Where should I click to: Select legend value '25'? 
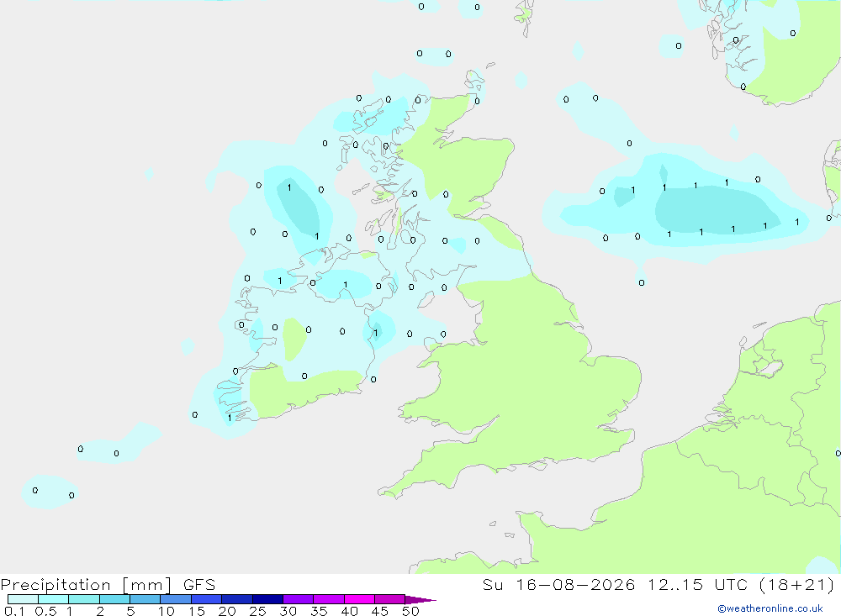pos(257,611)
